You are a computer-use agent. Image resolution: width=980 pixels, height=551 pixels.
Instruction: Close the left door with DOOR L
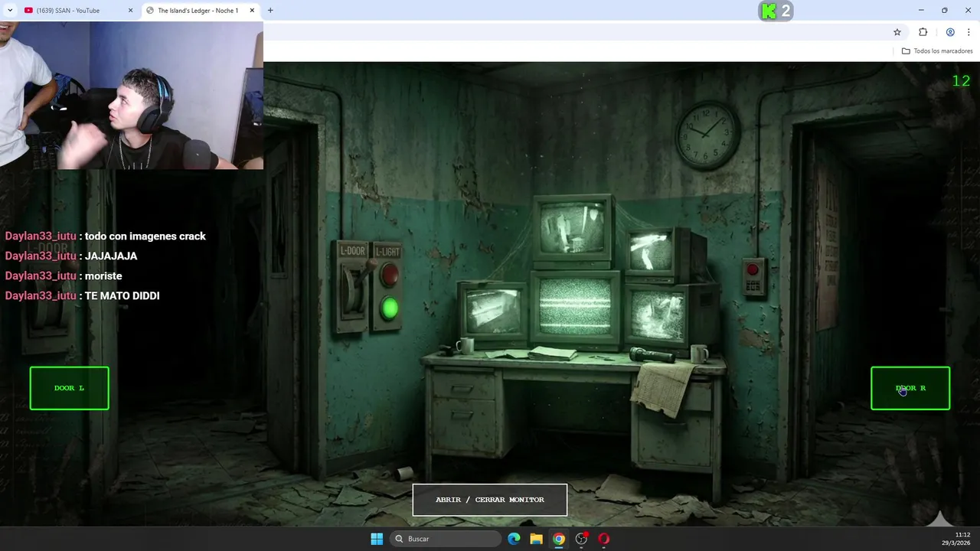coord(70,388)
